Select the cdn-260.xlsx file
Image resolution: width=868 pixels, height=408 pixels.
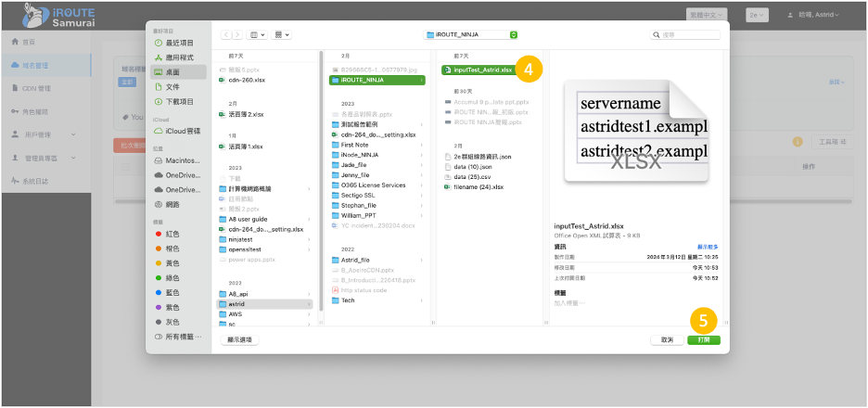point(246,80)
